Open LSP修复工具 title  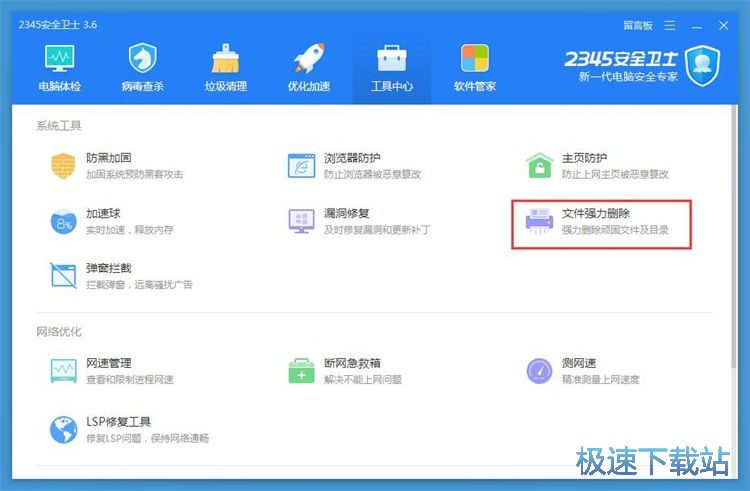[119, 422]
